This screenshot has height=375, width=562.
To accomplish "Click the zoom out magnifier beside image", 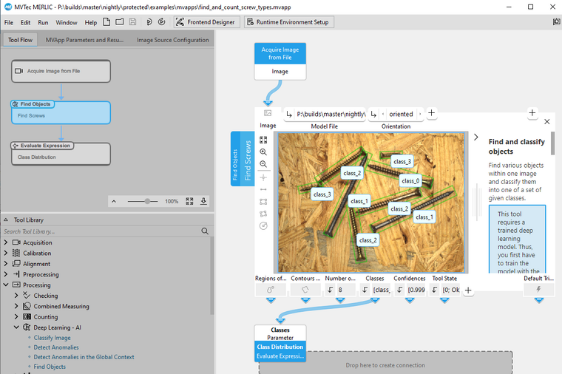I will [263, 164].
